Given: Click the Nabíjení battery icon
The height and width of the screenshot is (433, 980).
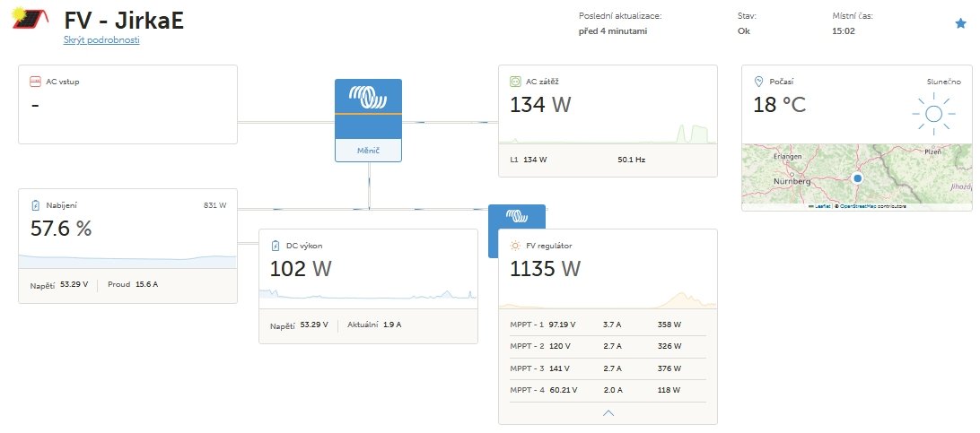Looking at the screenshot, I should point(36,205).
